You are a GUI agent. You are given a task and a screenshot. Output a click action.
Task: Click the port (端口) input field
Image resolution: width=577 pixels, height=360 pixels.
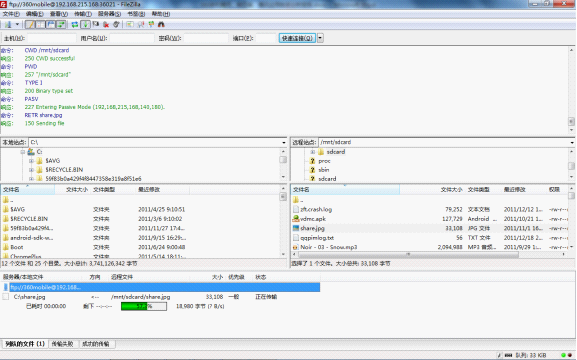266,38
